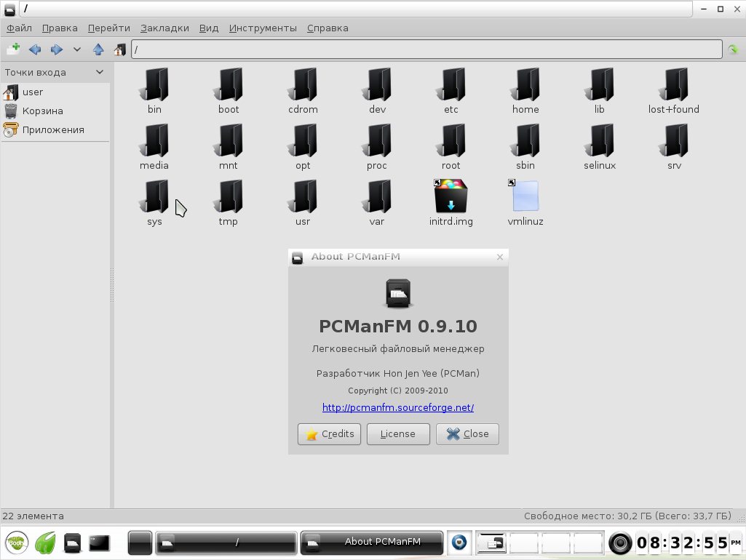This screenshot has height=560, width=746.
Task: Click the path input field
Action: pos(426,49)
